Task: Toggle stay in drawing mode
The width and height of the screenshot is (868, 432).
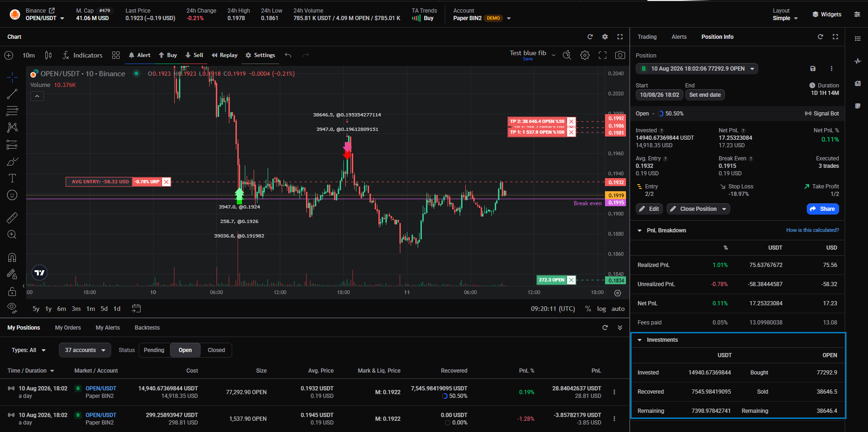Action: (12, 274)
